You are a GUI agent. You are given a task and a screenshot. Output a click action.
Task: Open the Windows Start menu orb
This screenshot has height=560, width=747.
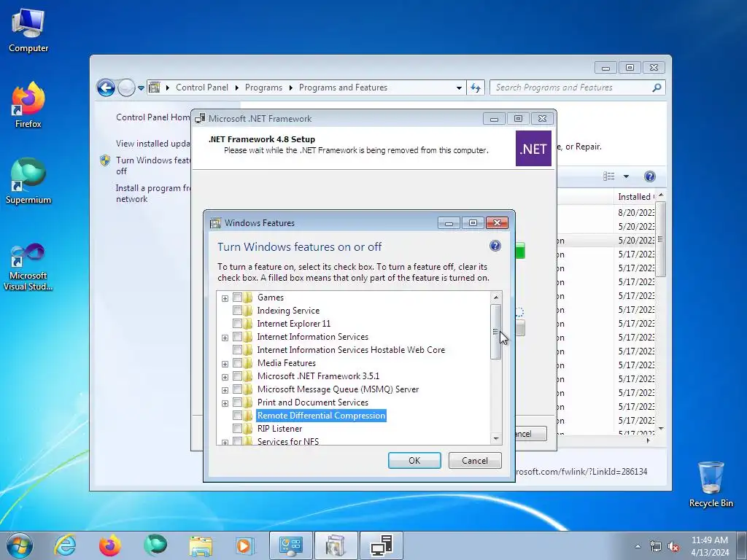20,545
